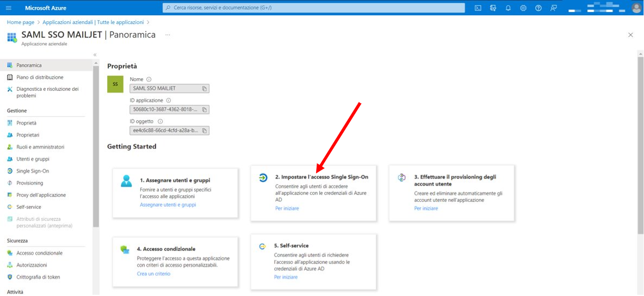Click the Crea un criterio link

click(x=153, y=274)
